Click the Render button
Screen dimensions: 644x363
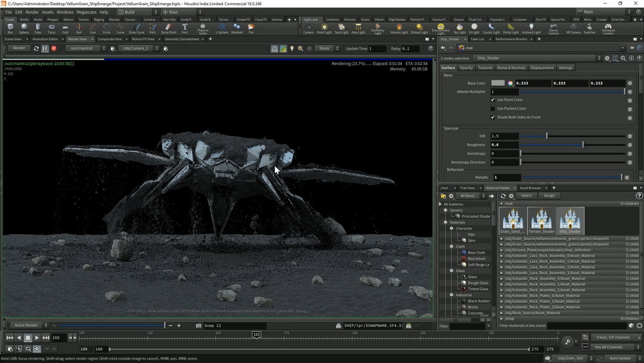tap(19, 48)
